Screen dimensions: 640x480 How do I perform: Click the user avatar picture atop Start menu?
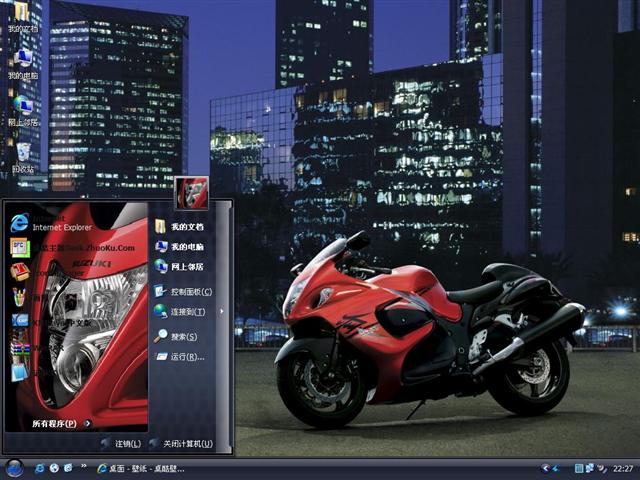[x=191, y=192]
